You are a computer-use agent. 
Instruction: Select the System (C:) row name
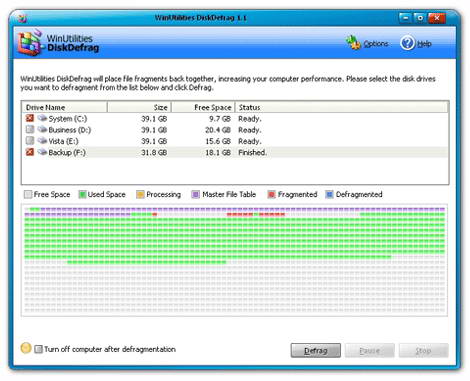[68, 119]
